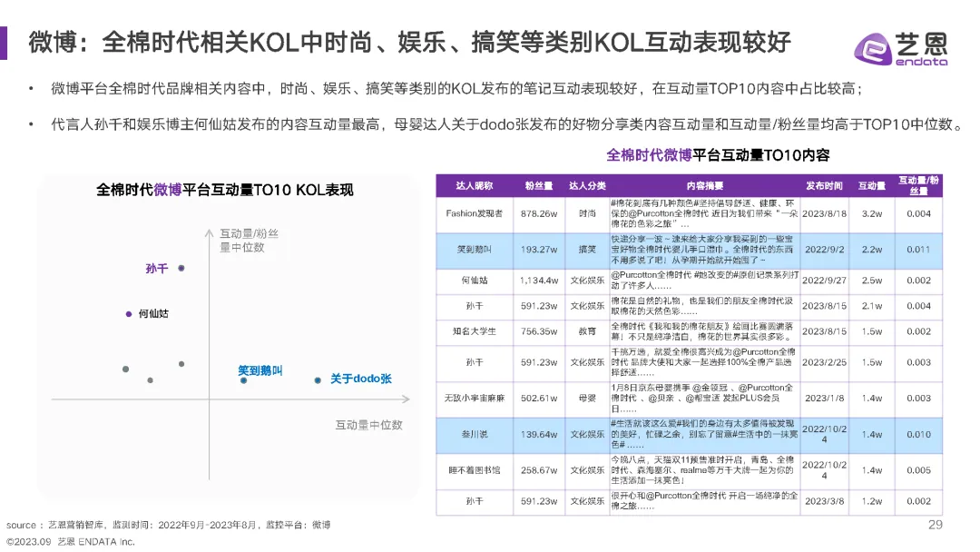Click the 内容摘要 column header
The image size is (980, 552).
point(704,186)
